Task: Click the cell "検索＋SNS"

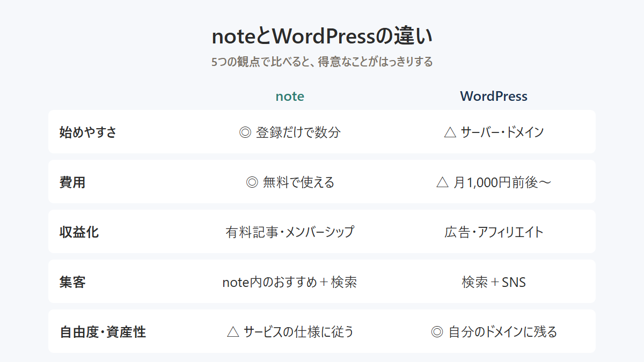Action: (494, 282)
